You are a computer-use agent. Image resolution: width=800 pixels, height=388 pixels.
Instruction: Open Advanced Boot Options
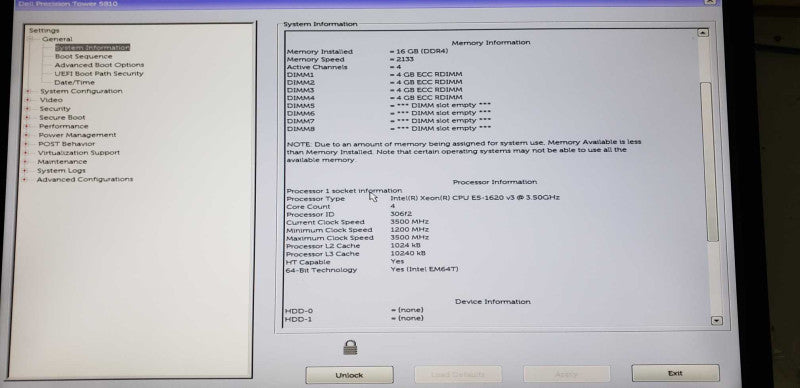[99, 65]
